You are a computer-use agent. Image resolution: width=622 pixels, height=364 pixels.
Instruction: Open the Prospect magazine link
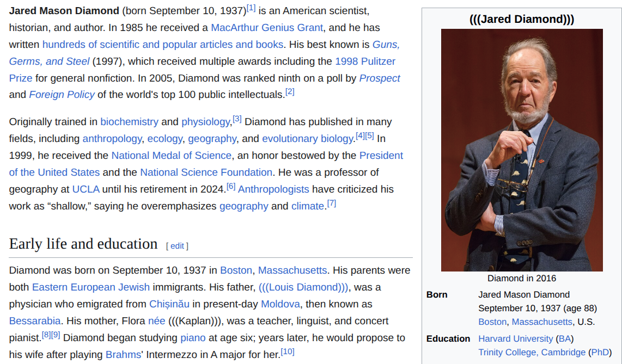(x=379, y=78)
